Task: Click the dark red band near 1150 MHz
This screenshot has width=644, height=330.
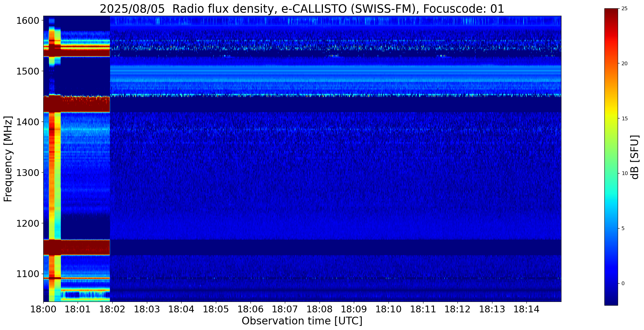Action: 77,247
